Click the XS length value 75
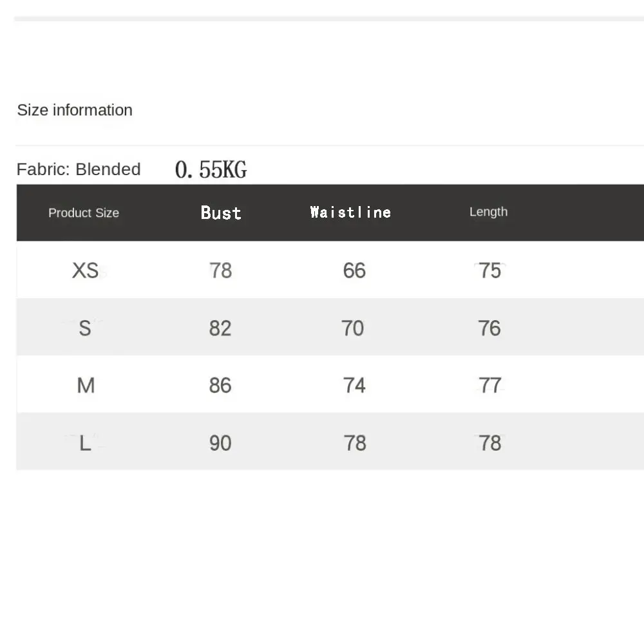 (490, 270)
